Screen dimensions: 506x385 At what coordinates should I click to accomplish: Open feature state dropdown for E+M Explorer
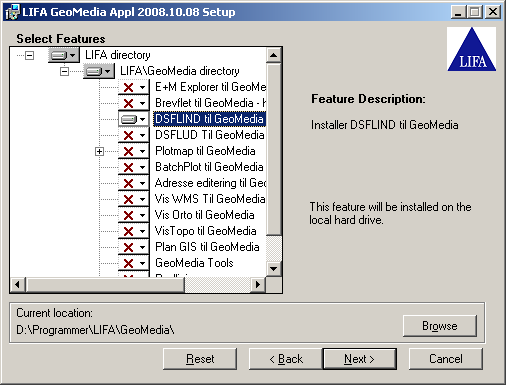(134, 87)
